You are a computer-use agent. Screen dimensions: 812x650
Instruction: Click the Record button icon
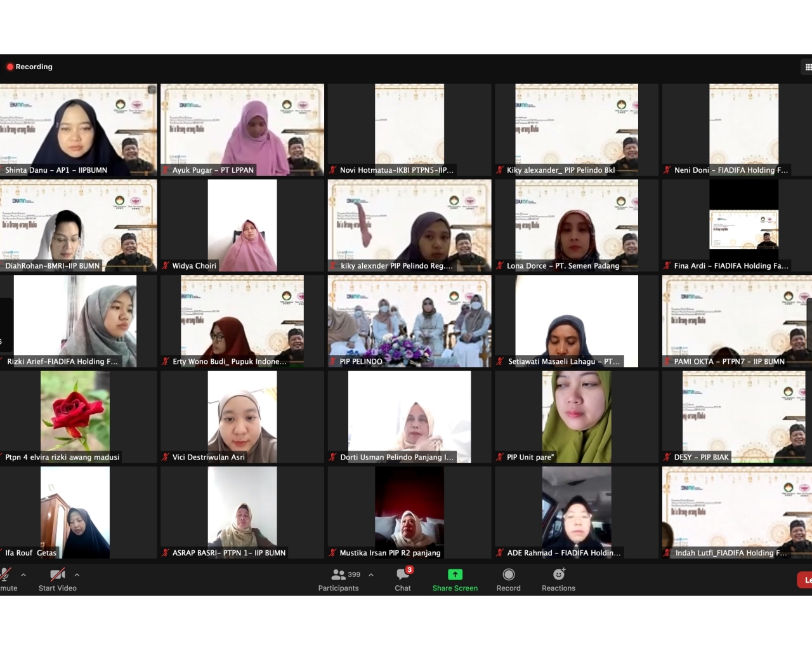[x=508, y=574]
